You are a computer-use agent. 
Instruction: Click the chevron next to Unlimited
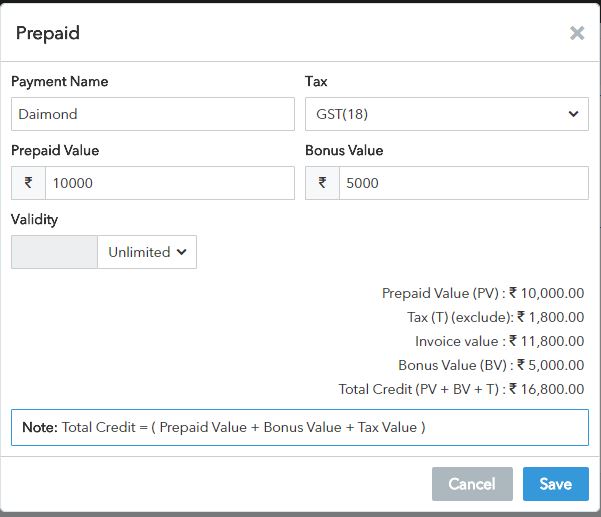click(x=182, y=252)
